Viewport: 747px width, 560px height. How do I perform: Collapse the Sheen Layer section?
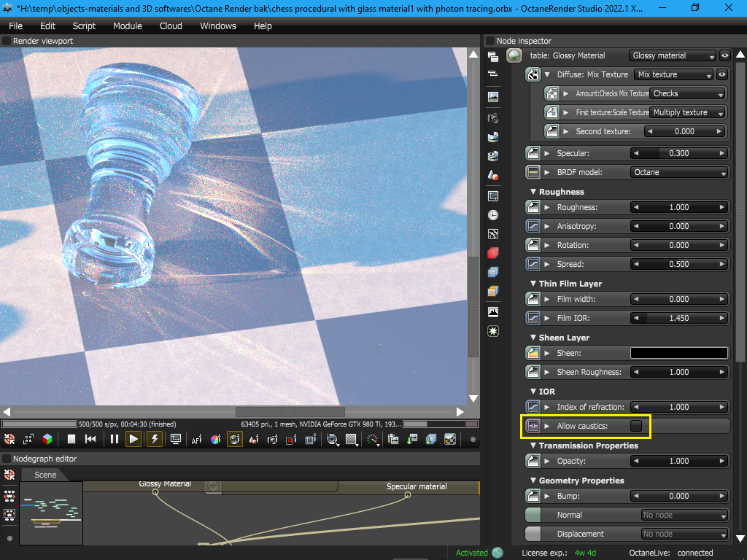(x=533, y=337)
